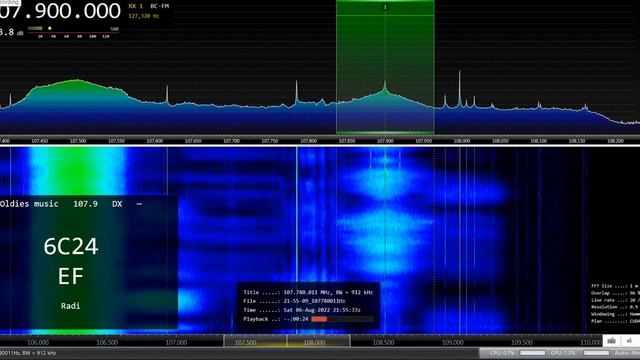Click the Oldies music program type text
The width and height of the screenshot is (640, 360).
tap(29, 204)
